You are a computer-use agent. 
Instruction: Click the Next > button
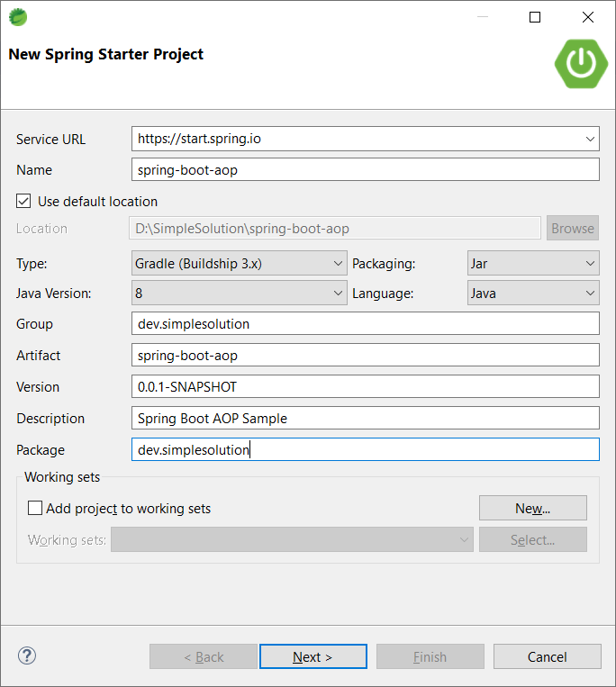click(x=313, y=656)
